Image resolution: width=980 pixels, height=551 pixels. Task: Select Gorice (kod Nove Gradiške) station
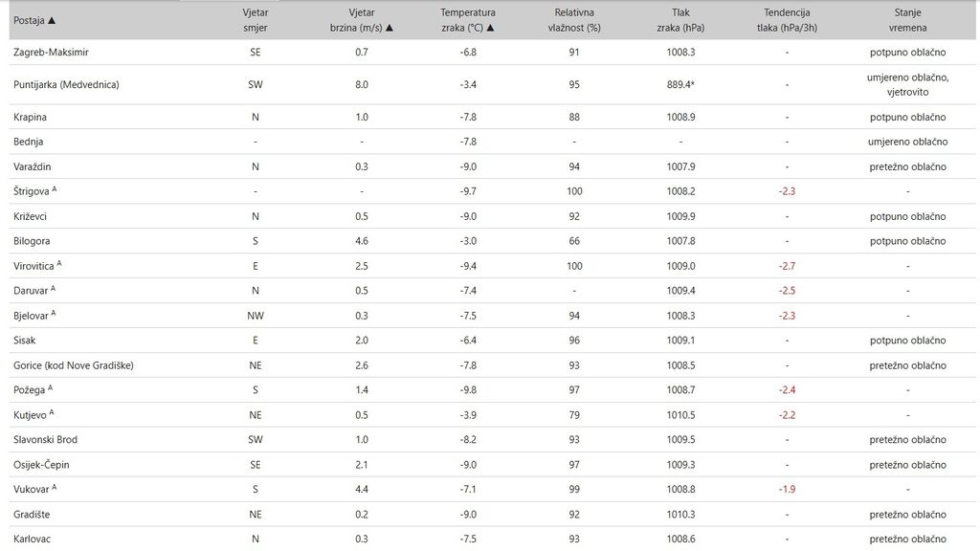click(x=74, y=365)
